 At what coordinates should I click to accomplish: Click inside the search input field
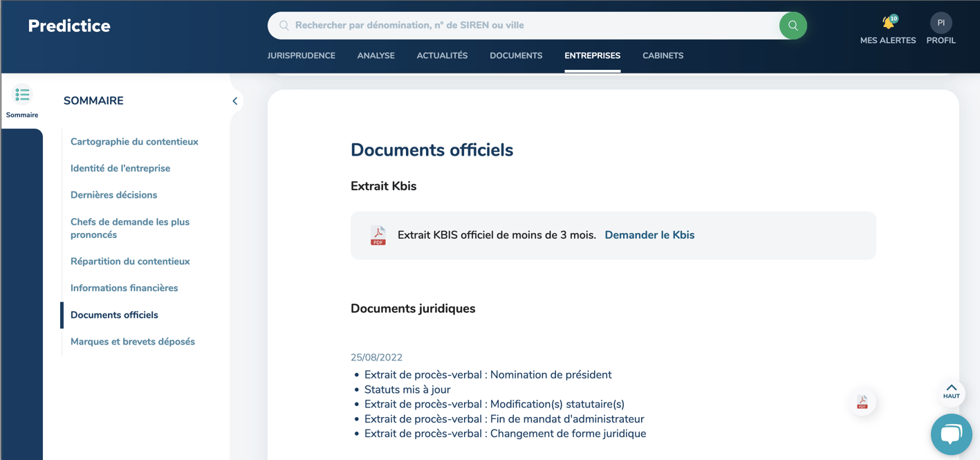(x=484, y=25)
